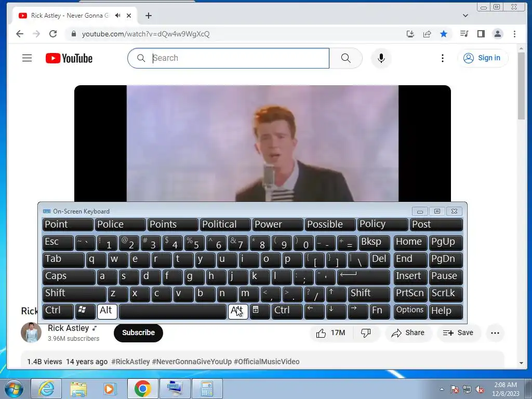The image size is (532, 399).
Task: Toggle left Shift key on keyboard
Action: (74, 294)
